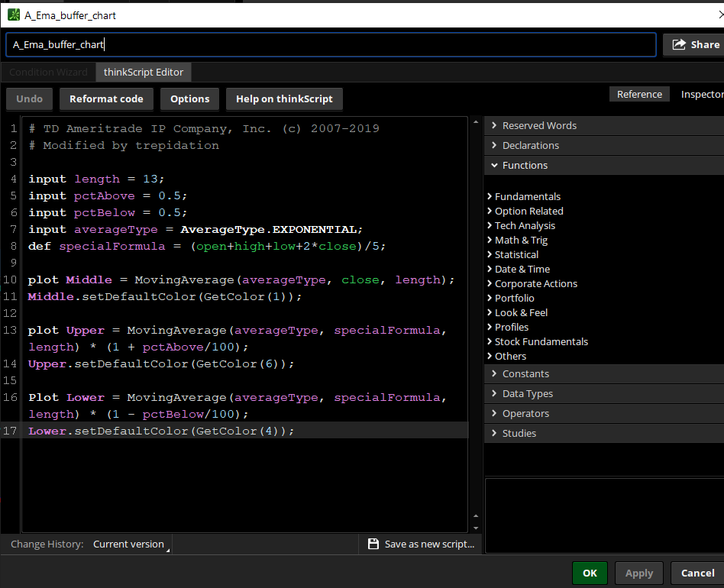Click "input length = 13;" code line
Viewport: 724px width, 588px height.
96,179
